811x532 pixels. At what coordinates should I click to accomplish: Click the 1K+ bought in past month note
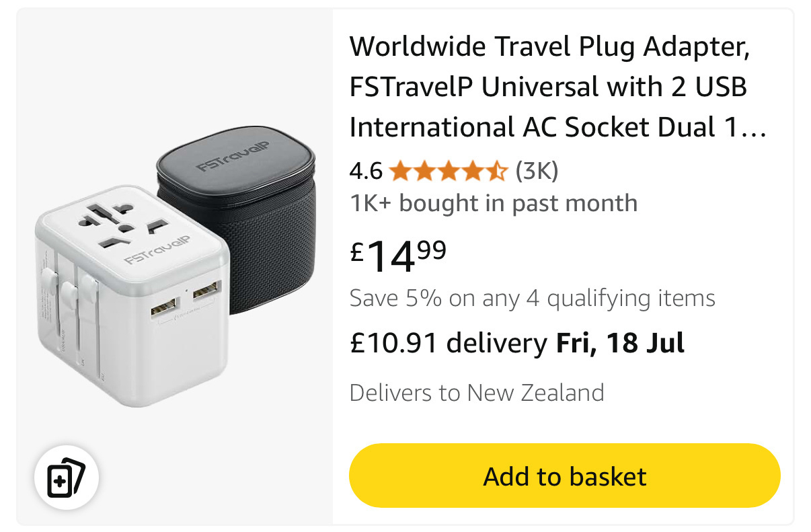pyautogui.click(x=494, y=203)
